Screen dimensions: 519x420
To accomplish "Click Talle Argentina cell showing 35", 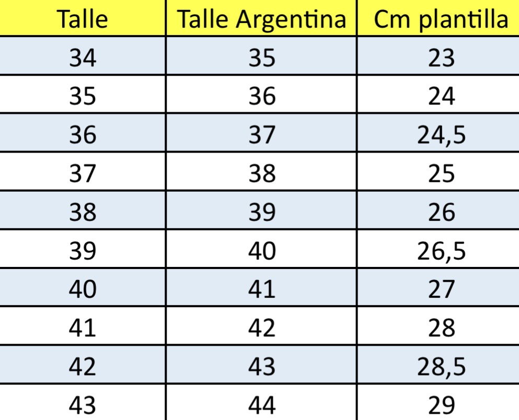I will [261, 55].
